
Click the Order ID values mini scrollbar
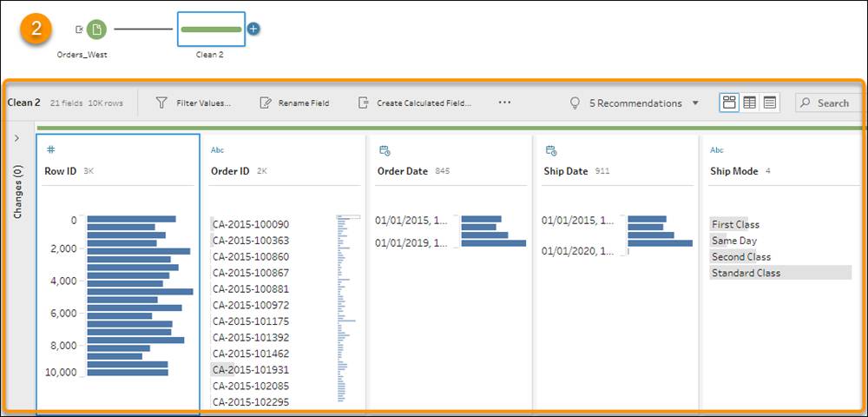click(348, 308)
